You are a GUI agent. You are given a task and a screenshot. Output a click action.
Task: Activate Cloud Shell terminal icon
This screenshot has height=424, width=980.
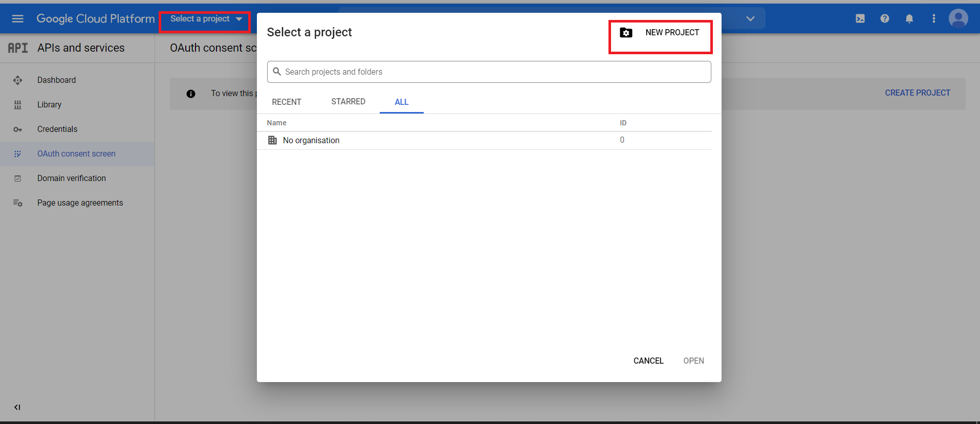coord(860,19)
